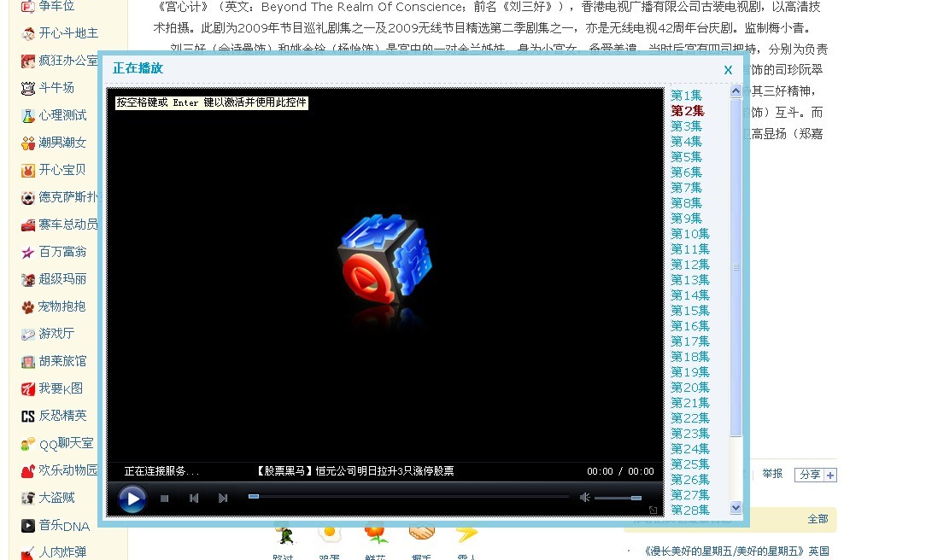Click plus icon beside 分享
The height and width of the screenshot is (560, 926).
pos(830,475)
